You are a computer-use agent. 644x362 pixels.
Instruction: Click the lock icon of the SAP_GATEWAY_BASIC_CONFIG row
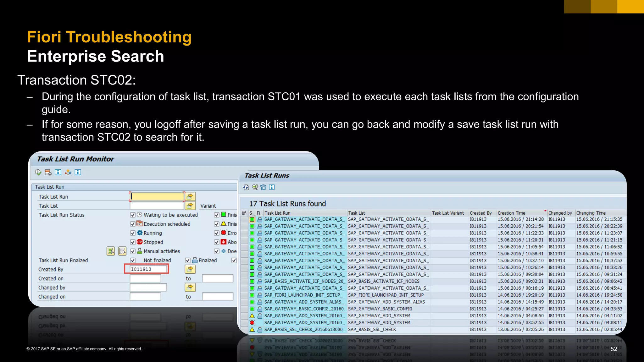260,309
